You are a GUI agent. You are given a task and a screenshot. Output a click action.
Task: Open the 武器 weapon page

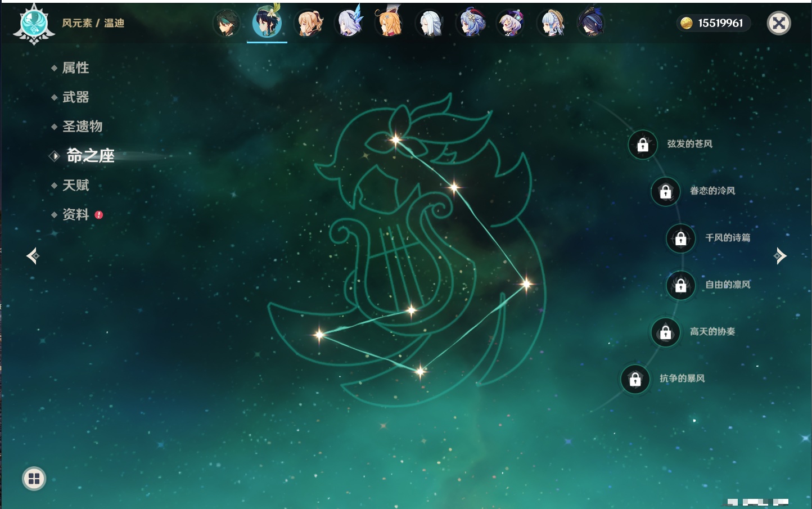[75, 97]
